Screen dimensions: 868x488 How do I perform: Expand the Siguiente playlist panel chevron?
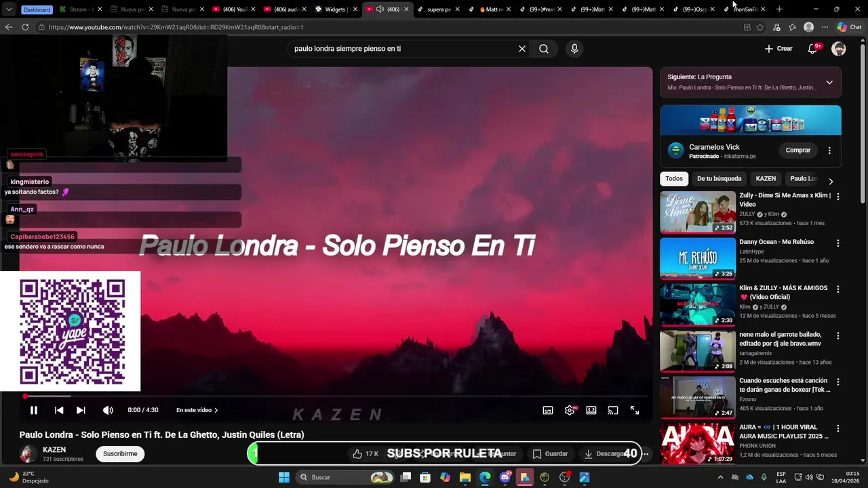pyautogui.click(x=829, y=82)
